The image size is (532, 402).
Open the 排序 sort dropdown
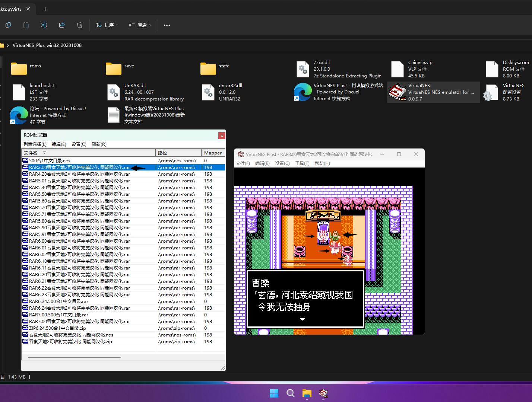[107, 25]
